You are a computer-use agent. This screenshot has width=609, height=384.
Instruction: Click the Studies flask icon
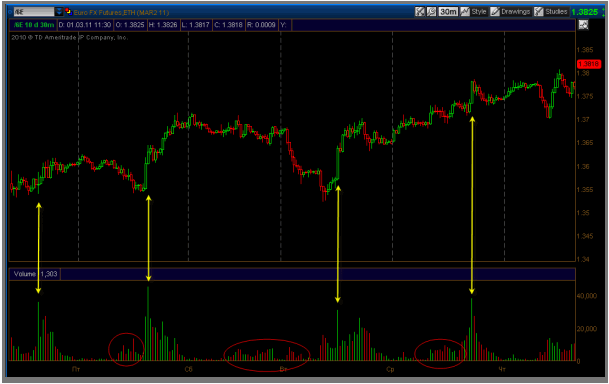tap(538, 12)
